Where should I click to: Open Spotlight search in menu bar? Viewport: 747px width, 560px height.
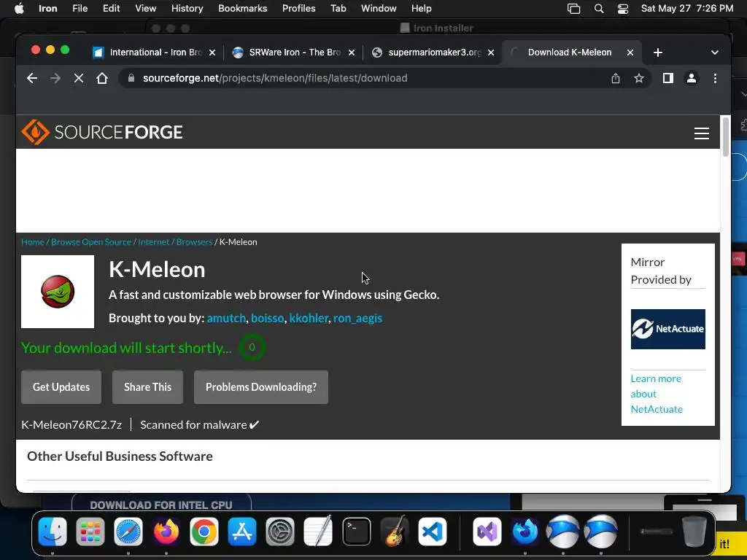click(599, 9)
